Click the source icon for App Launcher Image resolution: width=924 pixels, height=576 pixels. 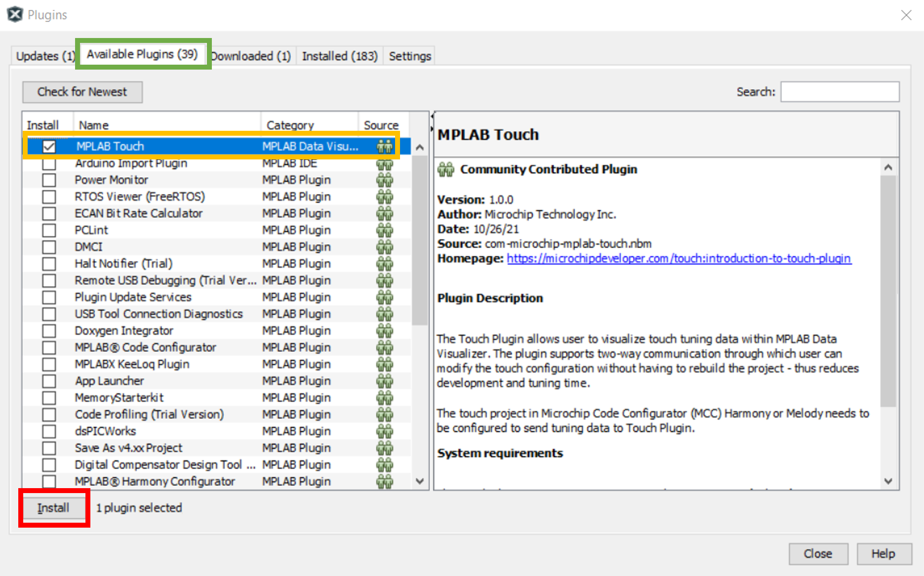pyautogui.click(x=384, y=382)
